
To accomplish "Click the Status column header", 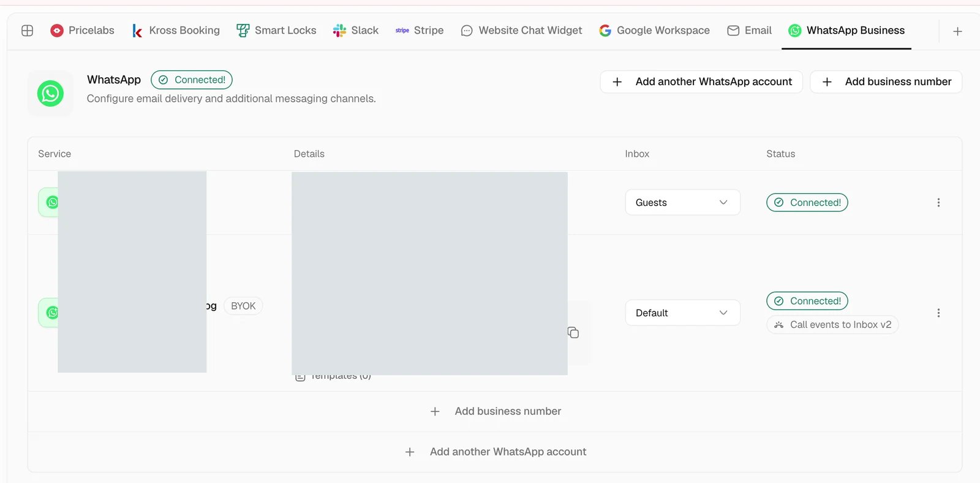I will pos(781,154).
